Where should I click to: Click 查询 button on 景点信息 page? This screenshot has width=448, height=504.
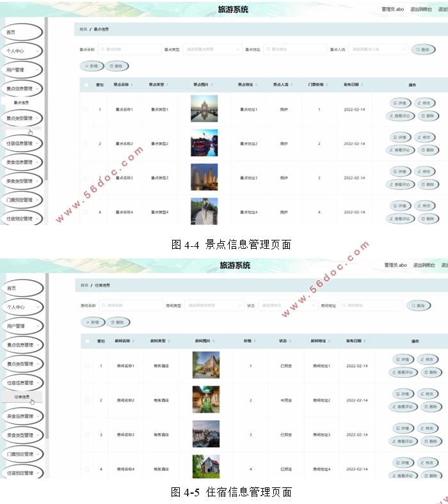click(423, 49)
